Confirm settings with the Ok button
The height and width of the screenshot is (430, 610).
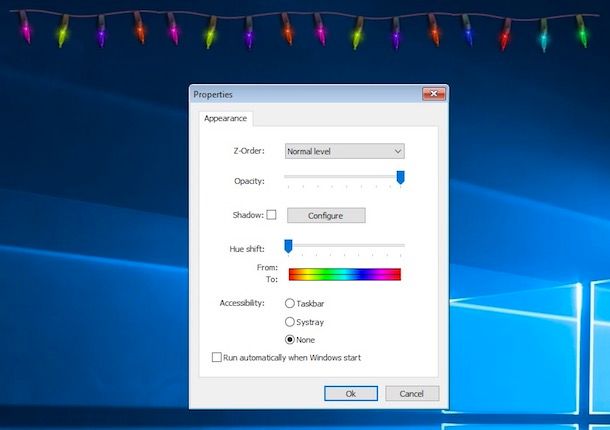pos(351,393)
